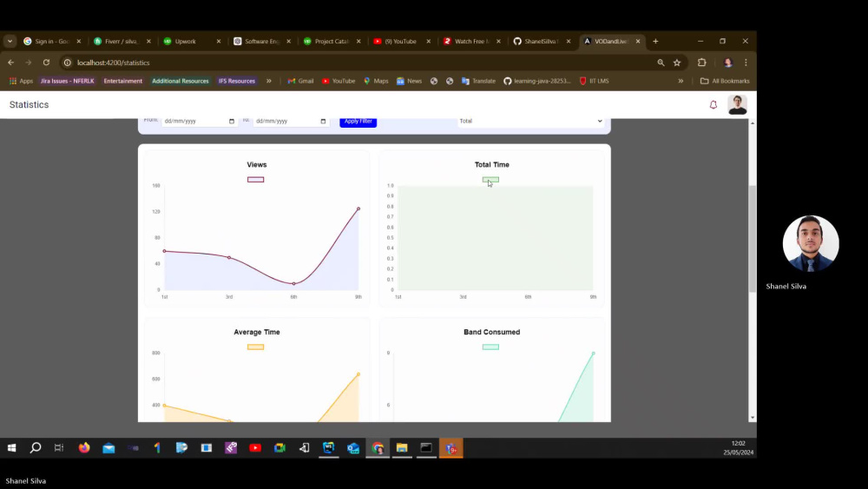
Task: Click the site information icon in address bar
Action: click(68, 63)
